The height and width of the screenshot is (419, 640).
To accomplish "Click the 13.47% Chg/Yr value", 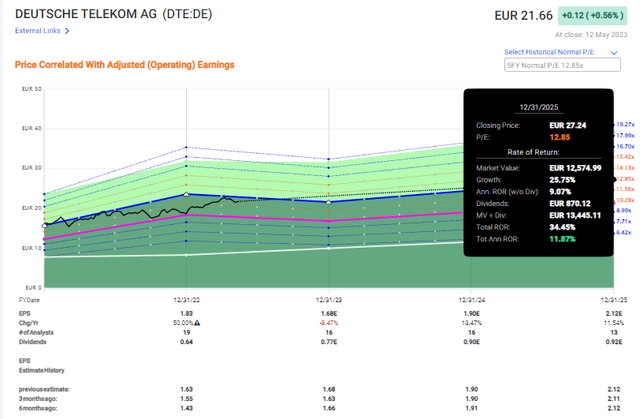I will click(x=471, y=323).
